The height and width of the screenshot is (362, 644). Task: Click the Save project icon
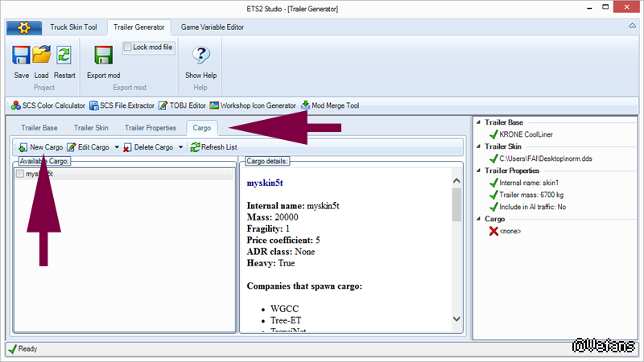click(x=22, y=56)
